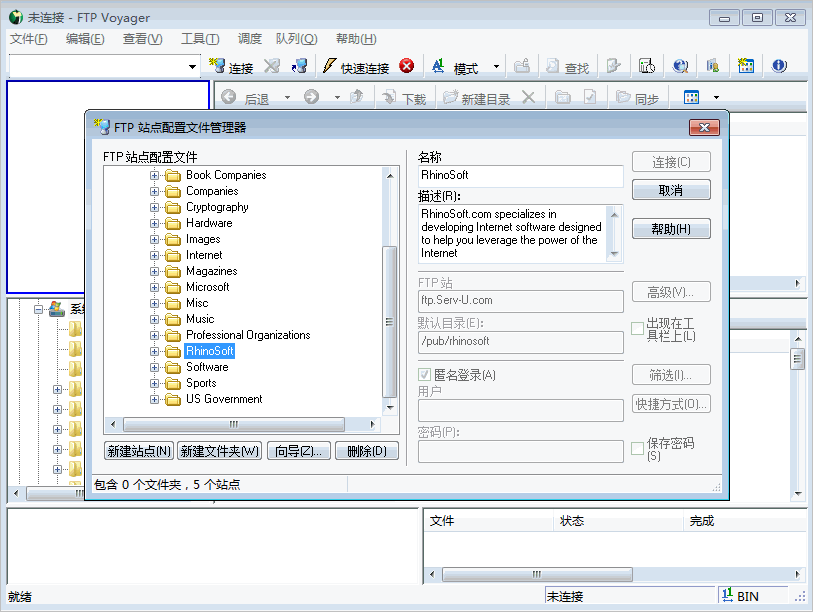
Task: Click the 状态 queue column header
Action: [x=619, y=521]
